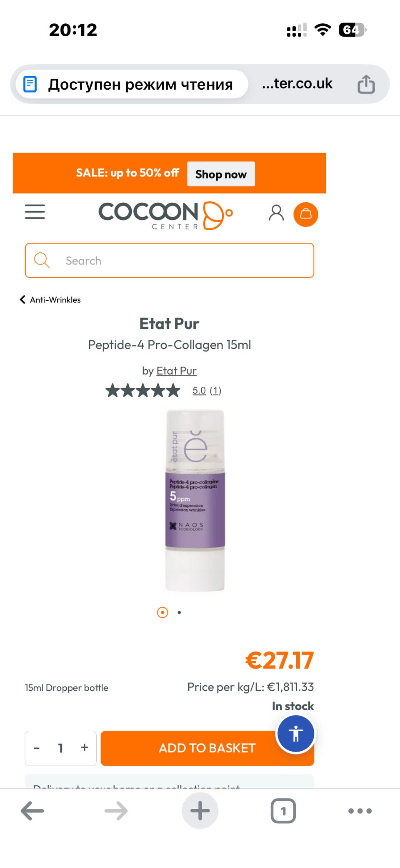Viewport: 400px width, 868px height.
Task: Increase quantity with plus button
Action: 85,747
